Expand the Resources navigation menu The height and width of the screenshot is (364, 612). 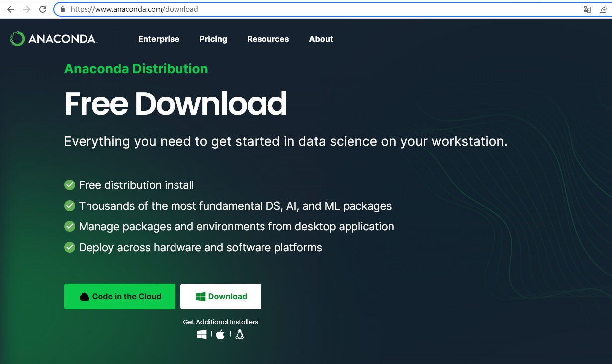(268, 39)
